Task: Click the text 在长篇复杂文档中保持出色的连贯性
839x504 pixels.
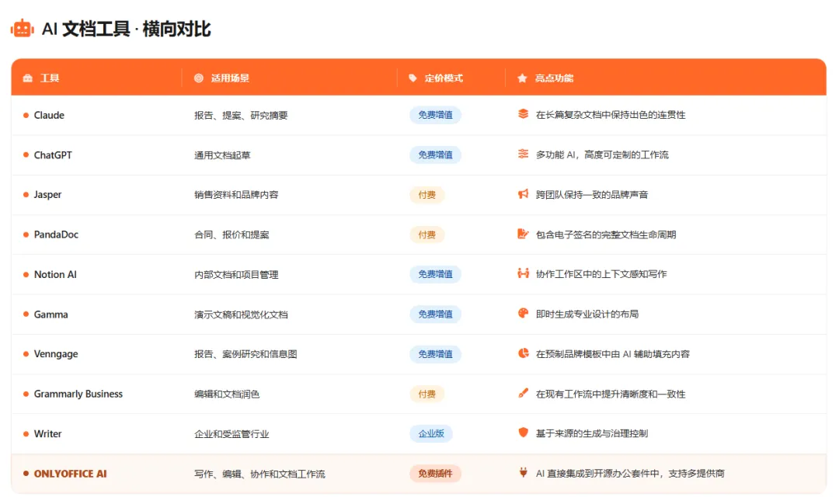Action: 611,115
